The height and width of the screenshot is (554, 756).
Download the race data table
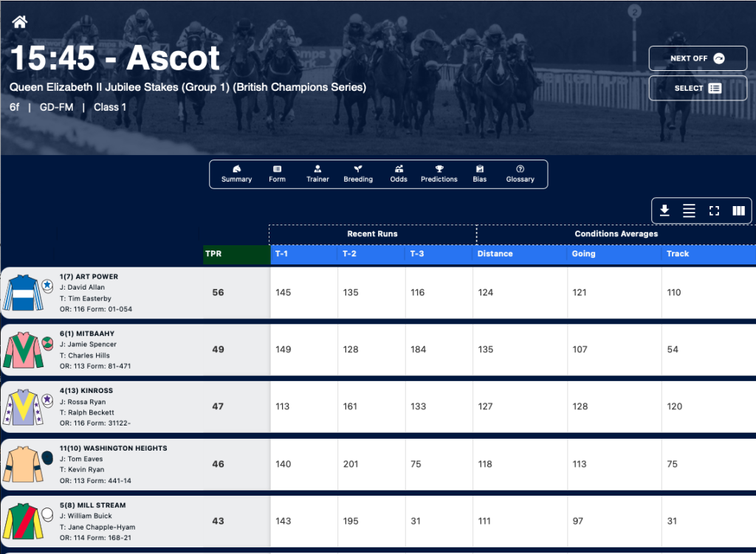coord(664,211)
